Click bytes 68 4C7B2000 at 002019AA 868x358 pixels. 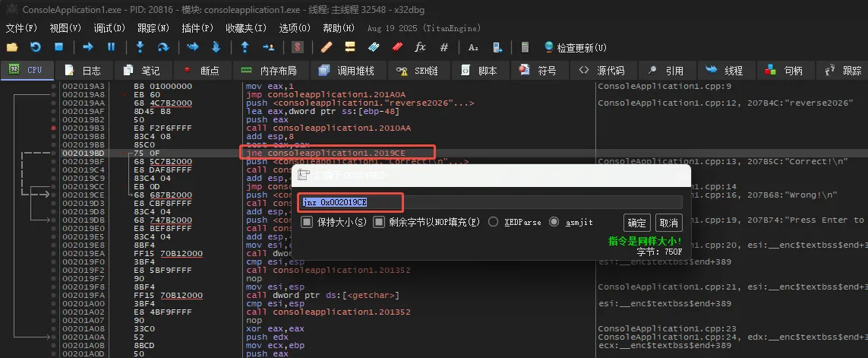tap(163, 103)
